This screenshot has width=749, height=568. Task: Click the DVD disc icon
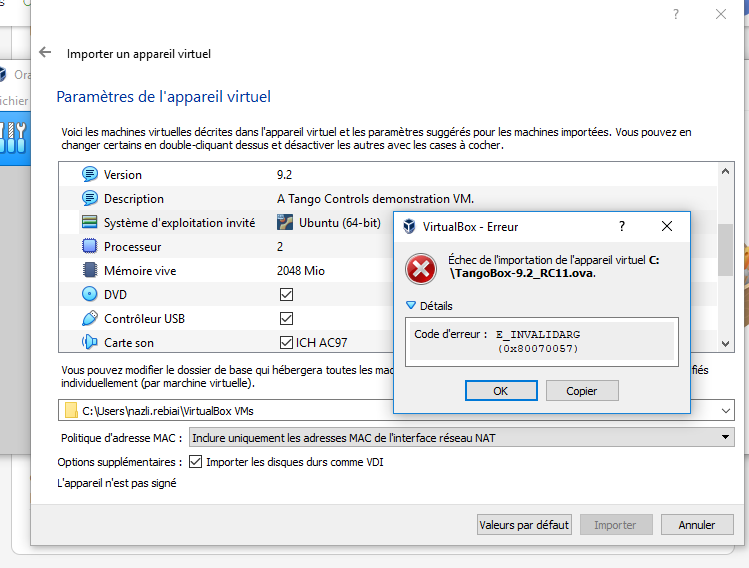coord(89,294)
